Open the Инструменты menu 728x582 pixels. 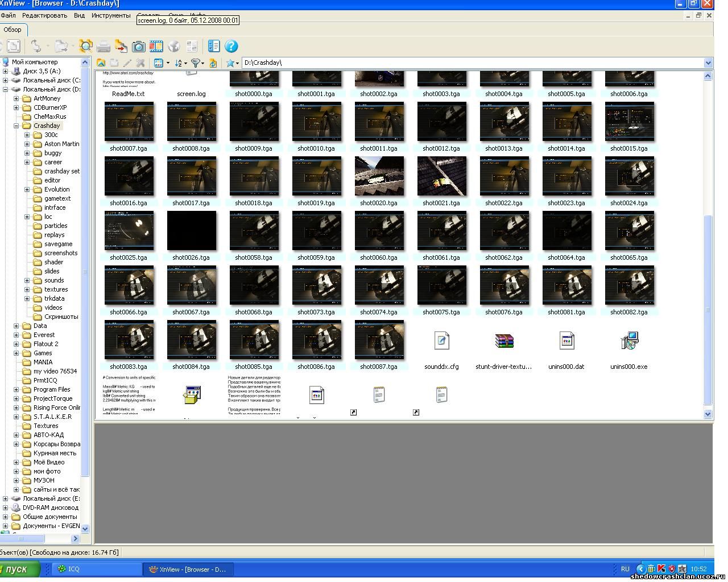pyautogui.click(x=111, y=15)
